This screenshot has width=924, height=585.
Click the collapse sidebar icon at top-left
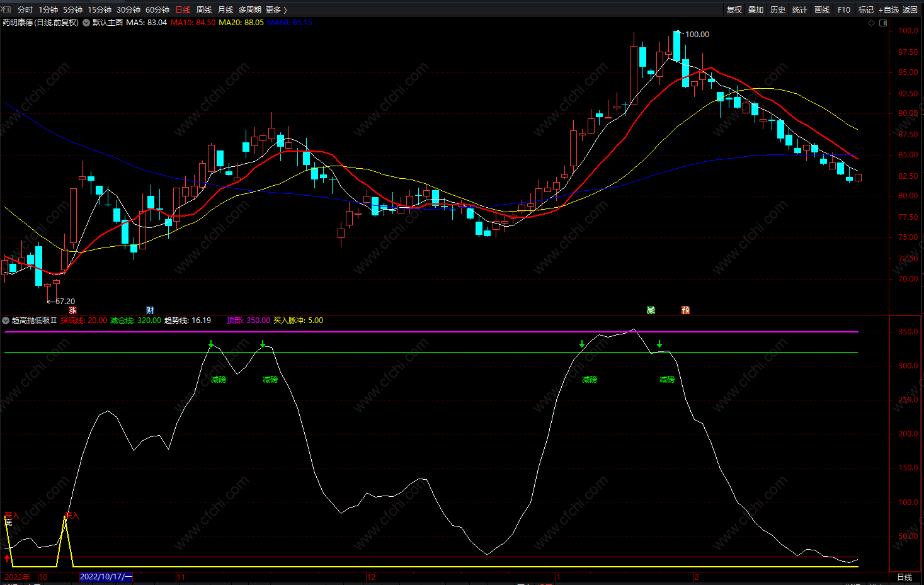click(6, 9)
